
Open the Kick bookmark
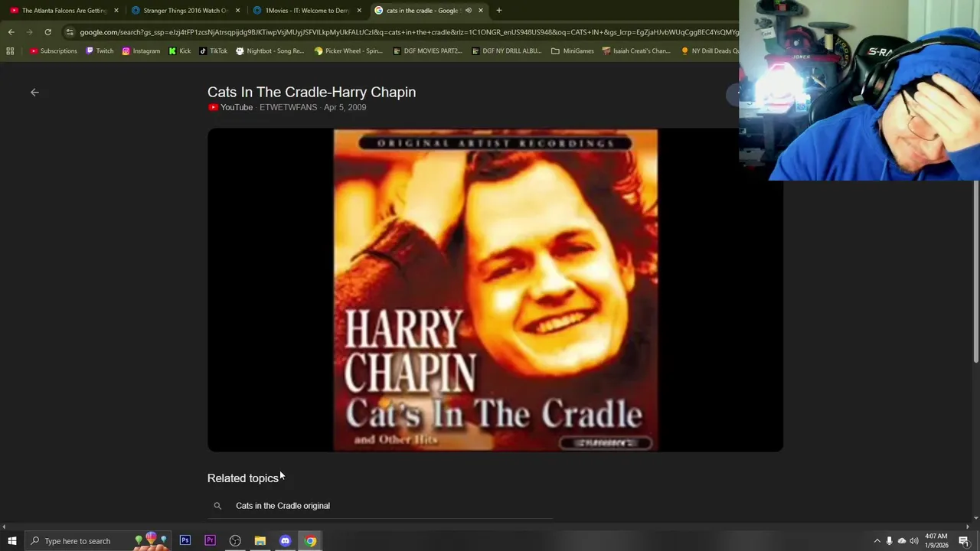180,51
